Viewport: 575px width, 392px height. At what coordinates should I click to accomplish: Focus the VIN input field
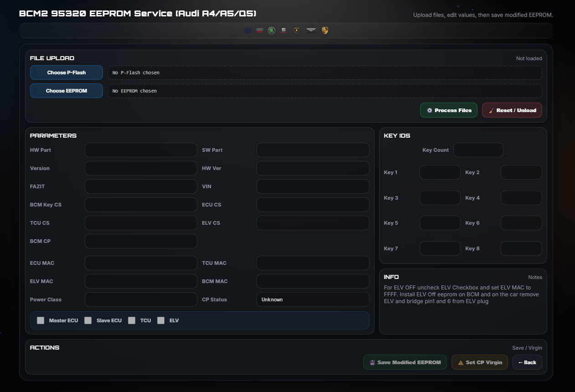tap(313, 186)
